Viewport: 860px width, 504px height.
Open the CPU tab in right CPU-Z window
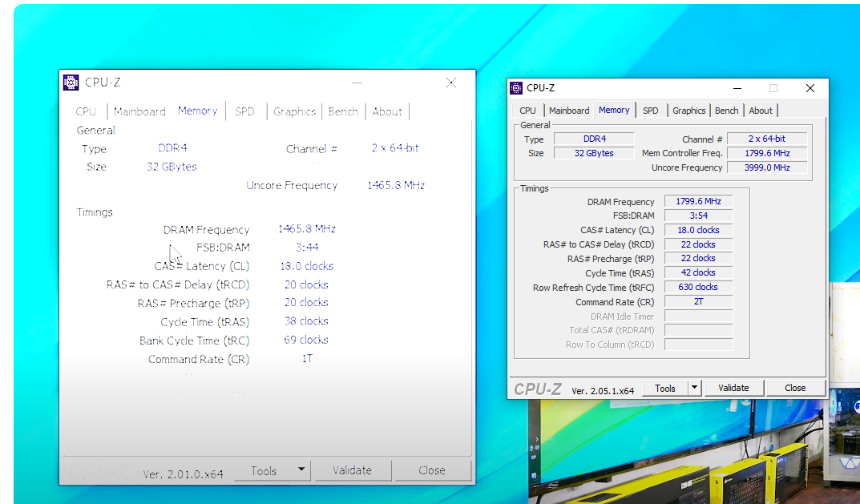527,111
